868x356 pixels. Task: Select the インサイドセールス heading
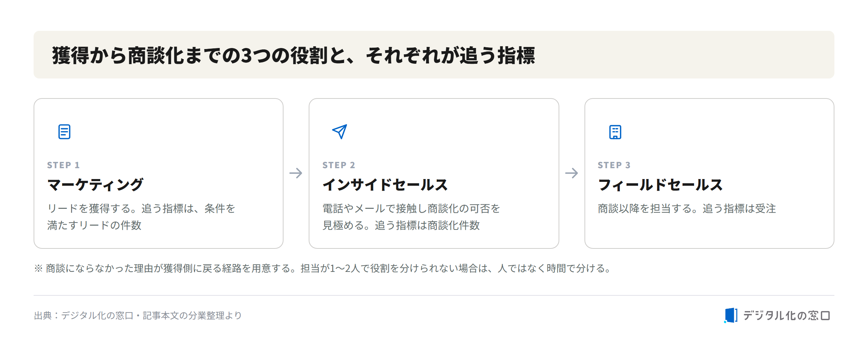coord(385,185)
